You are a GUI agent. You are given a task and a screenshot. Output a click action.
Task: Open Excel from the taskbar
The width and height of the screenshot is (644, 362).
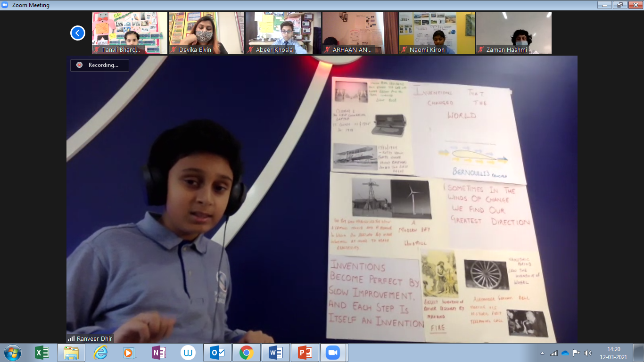tap(42, 353)
